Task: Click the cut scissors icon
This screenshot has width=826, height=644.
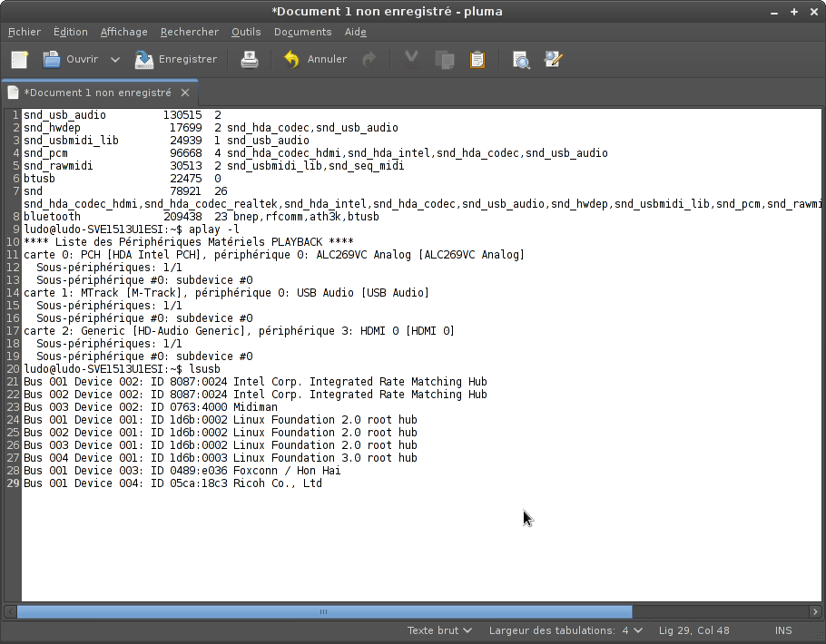Action: [x=411, y=60]
